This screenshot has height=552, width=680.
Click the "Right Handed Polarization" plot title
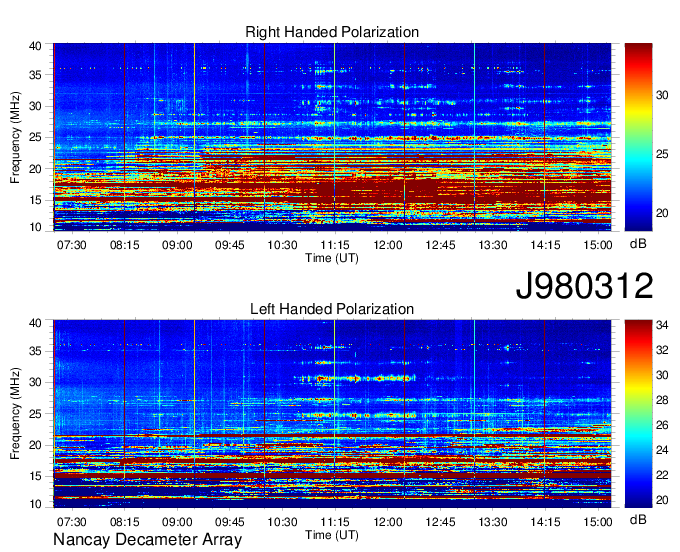pyautogui.click(x=332, y=32)
